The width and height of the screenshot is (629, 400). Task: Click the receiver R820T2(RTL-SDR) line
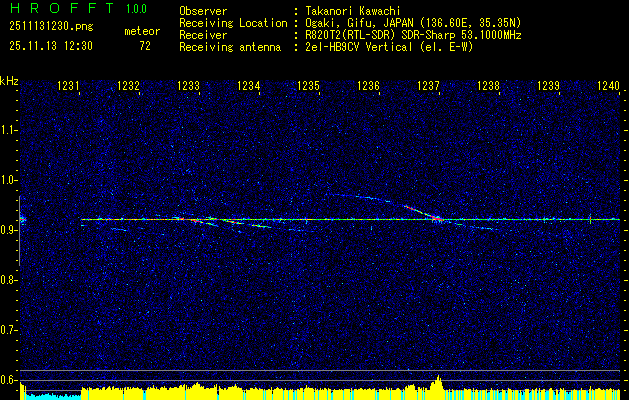pyautogui.click(x=413, y=35)
